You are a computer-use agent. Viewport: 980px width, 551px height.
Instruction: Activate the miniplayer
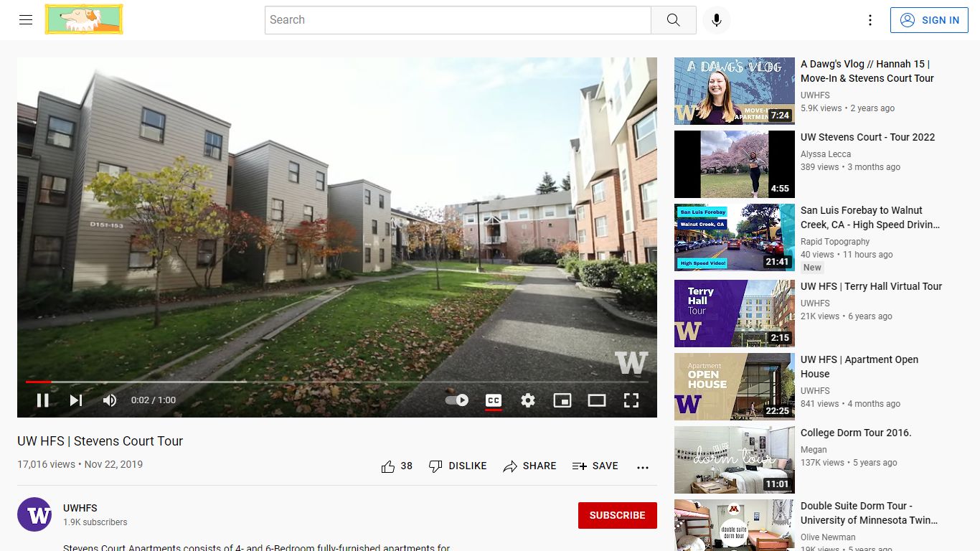tap(562, 400)
